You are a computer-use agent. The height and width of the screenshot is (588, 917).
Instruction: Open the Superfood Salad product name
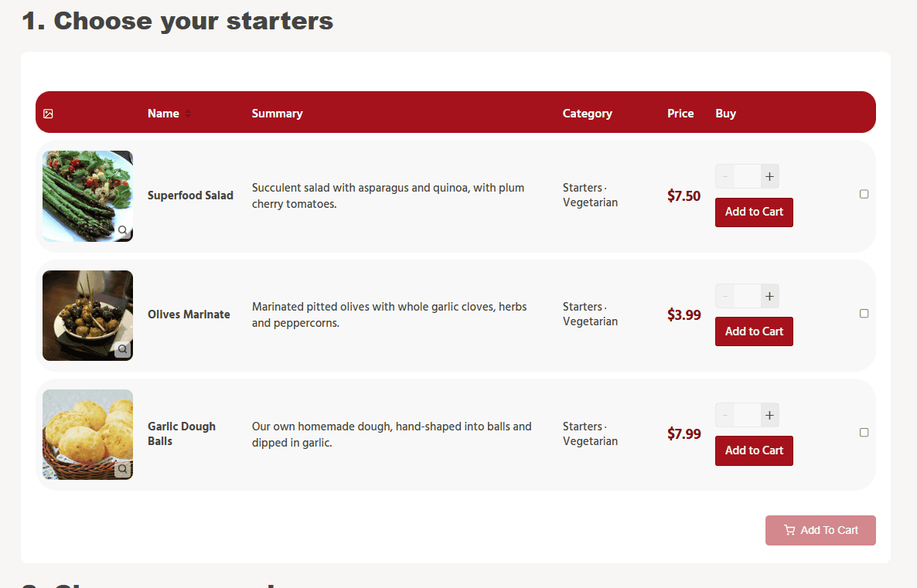coord(190,195)
